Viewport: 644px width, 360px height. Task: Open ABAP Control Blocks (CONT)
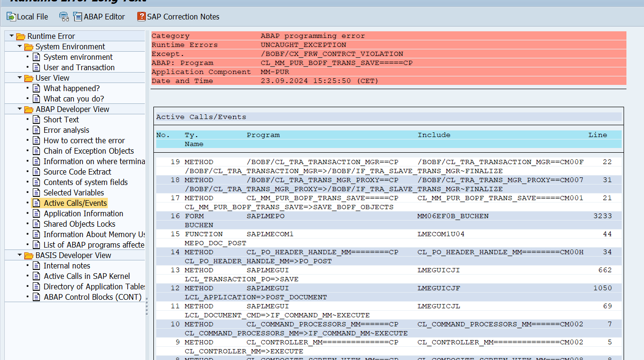pyautogui.click(x=93, y=297)
